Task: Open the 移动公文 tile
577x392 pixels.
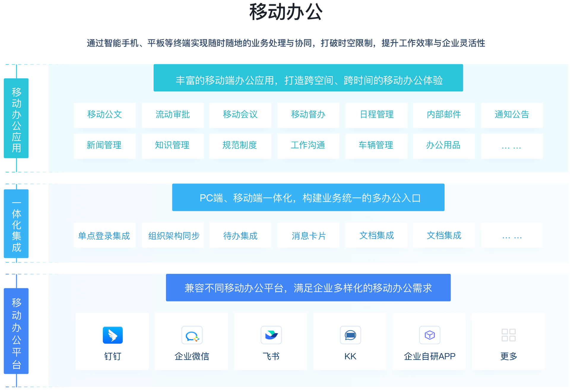Action: tap(104, 115)
